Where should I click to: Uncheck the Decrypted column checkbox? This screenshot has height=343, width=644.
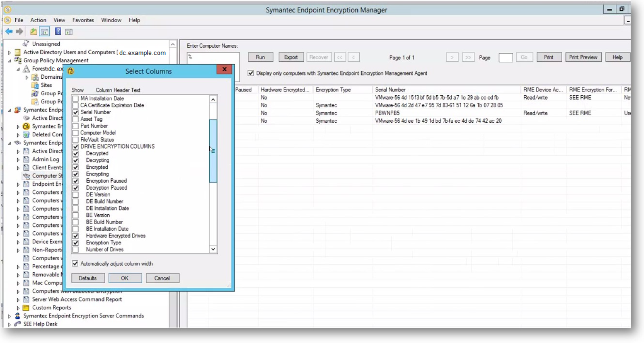click(x=75, y=153)
